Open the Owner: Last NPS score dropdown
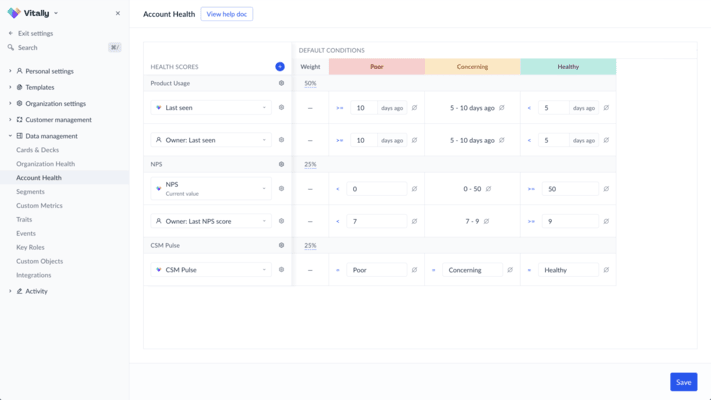 [211, 221]
